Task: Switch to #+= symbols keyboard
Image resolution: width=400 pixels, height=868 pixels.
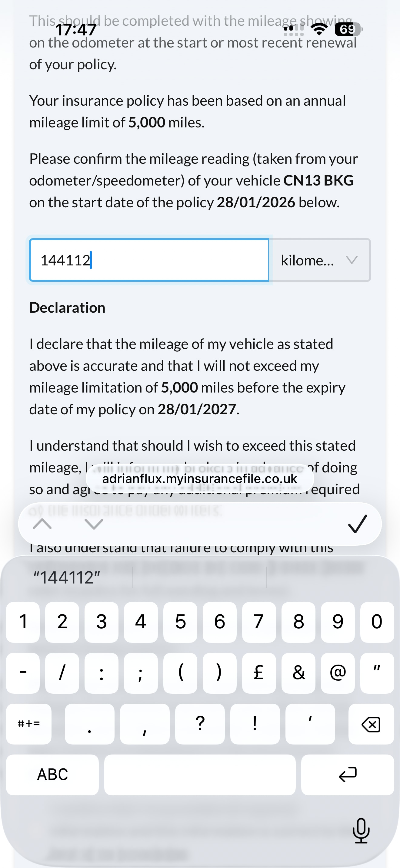Action: click(x=29, y=723)
